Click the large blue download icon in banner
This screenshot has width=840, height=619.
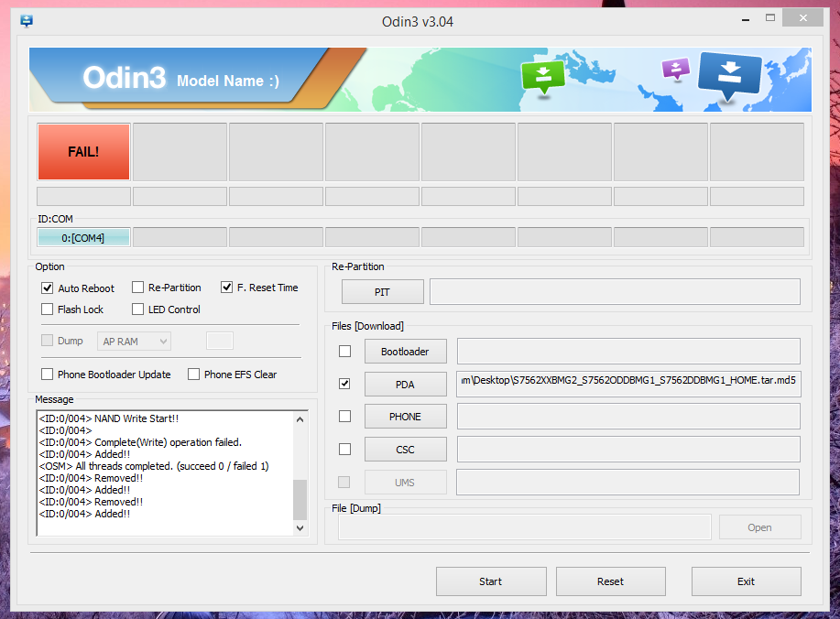(x=729, y=76)
